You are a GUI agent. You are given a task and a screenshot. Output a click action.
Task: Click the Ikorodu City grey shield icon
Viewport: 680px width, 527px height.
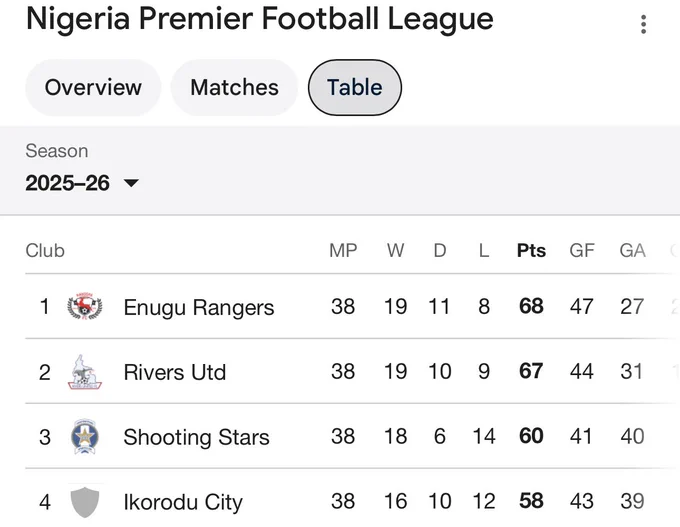click(85, 502)
